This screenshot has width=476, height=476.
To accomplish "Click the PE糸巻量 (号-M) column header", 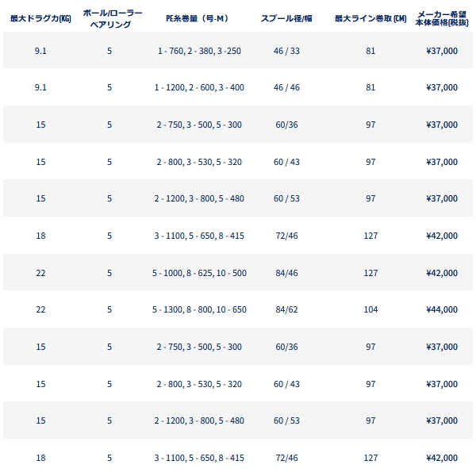I will click(198, 18).
